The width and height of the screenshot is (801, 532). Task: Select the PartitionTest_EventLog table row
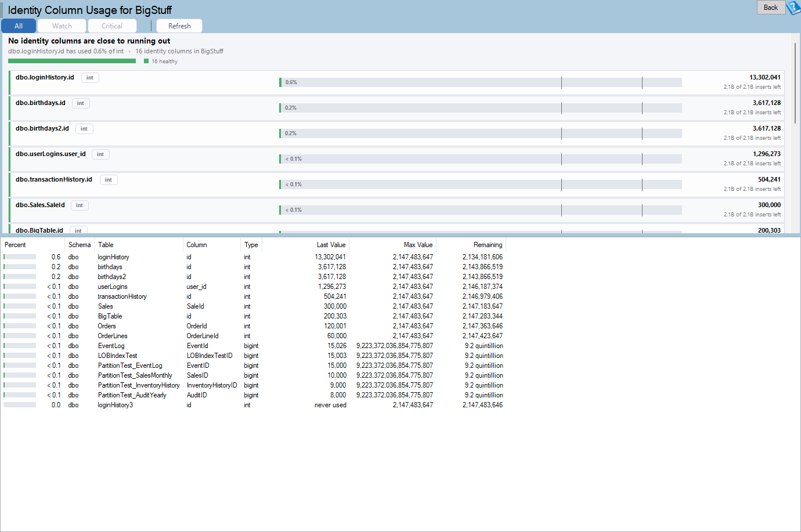(x=254, y=365)
